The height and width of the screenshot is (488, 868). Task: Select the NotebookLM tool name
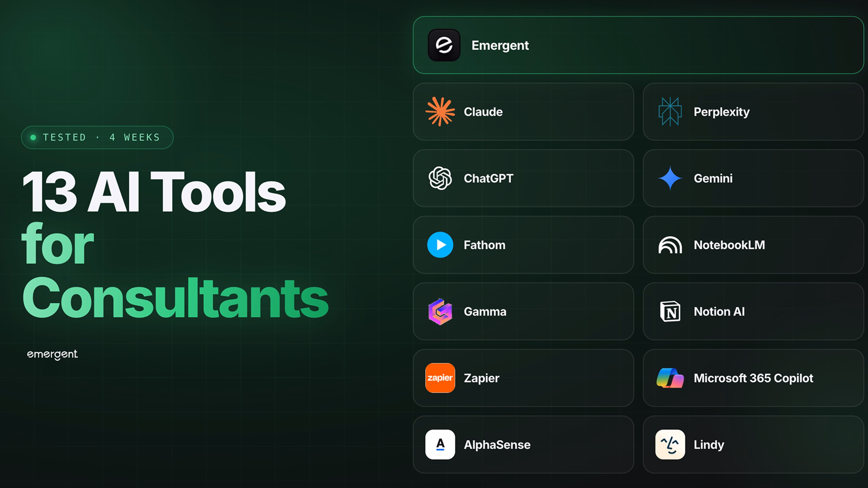pyautogui.click(x=729, y=245)
